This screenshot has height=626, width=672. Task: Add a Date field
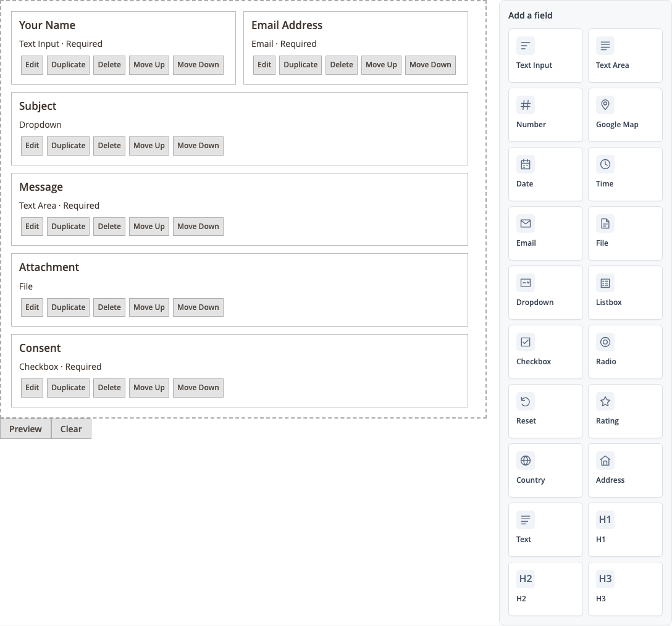[545, 174]
